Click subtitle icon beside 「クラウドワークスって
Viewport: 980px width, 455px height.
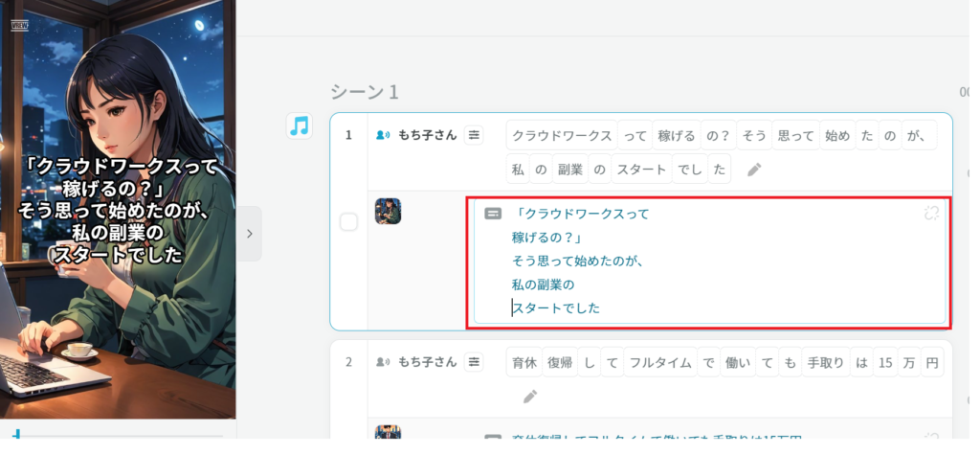pyautogui.click(x=493, y=214)
